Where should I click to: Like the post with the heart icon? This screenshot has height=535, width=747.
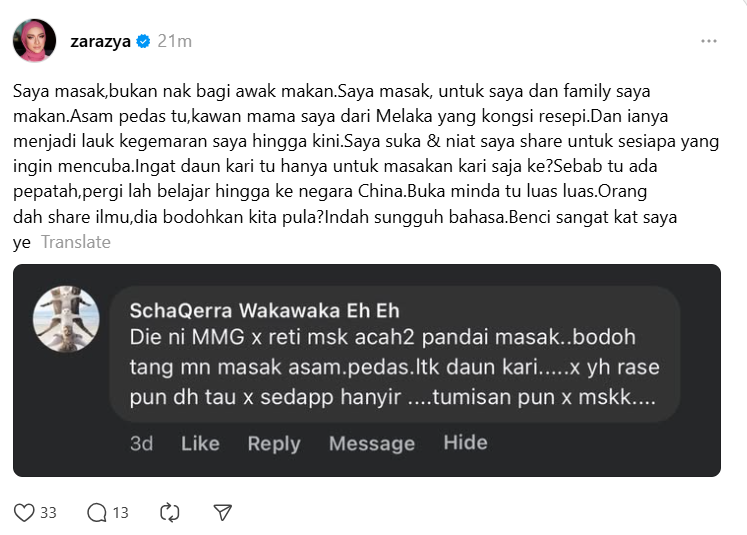pos(24,513)
